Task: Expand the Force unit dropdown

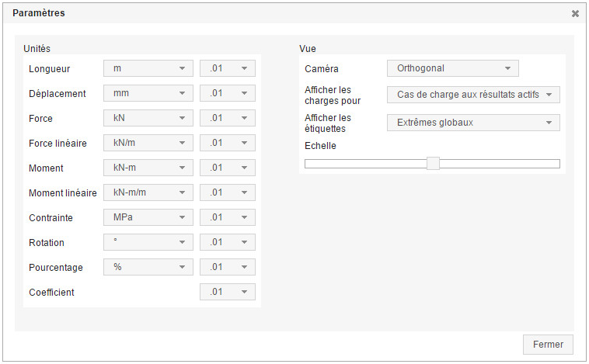Action: click(148, 118)
